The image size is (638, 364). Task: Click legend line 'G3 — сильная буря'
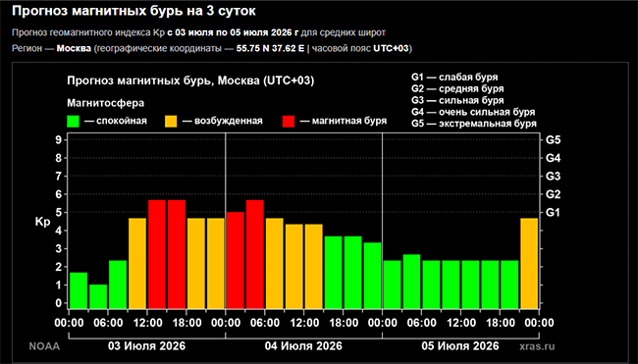[x=457, y=100]
